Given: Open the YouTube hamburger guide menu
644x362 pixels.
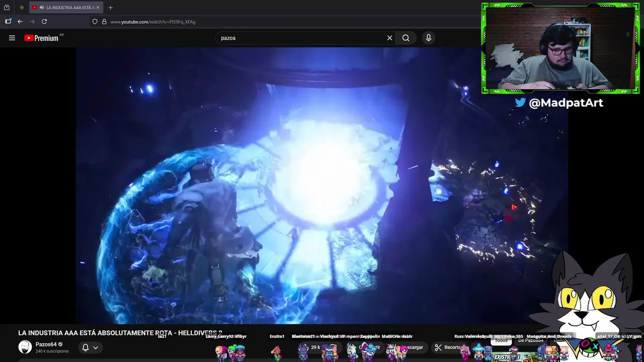Looking at the screenshot, I should pos(12,38).
